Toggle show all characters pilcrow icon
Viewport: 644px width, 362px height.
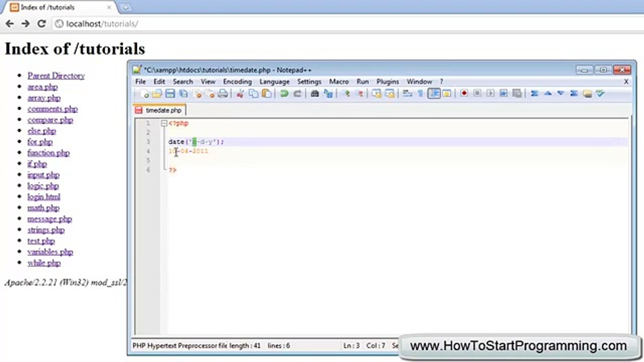420,94
